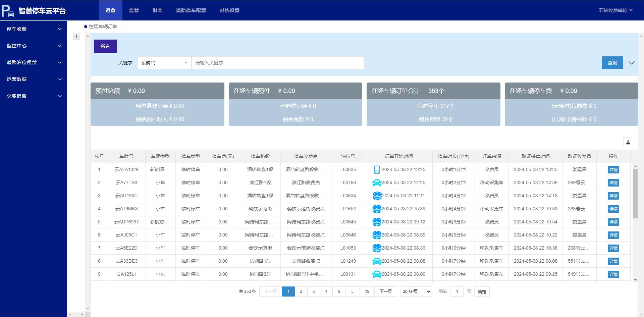Click the 确定 page jump confirm button

tap(482, 292)
